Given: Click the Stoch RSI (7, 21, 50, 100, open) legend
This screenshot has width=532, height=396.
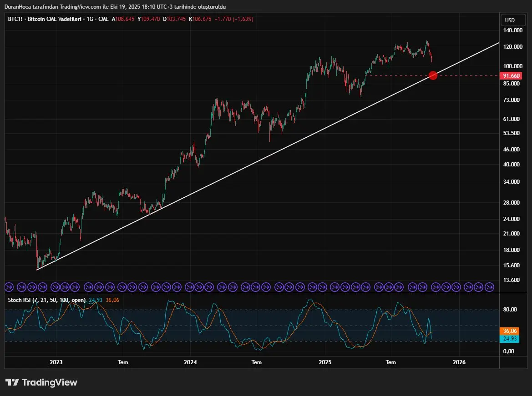Looking at the screenshot, I should click(x=46, y=300).
